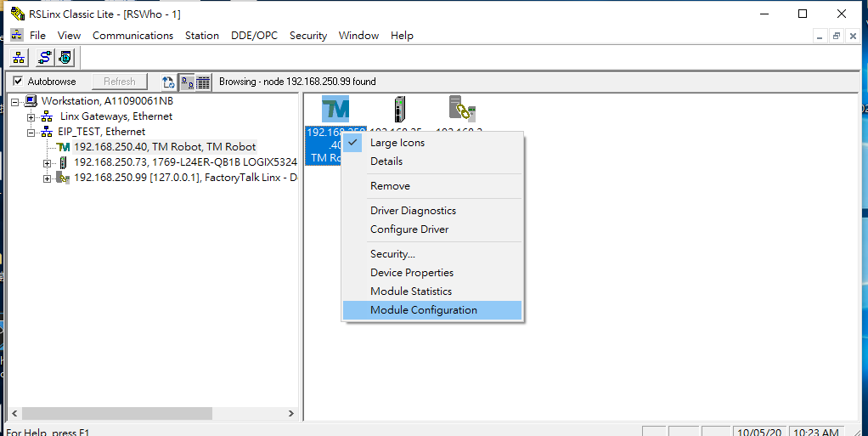Image resolution: width=868 pixels, height=436 pixels.
Task: Switch to details list view toolbar button
Action: point(203,82)
